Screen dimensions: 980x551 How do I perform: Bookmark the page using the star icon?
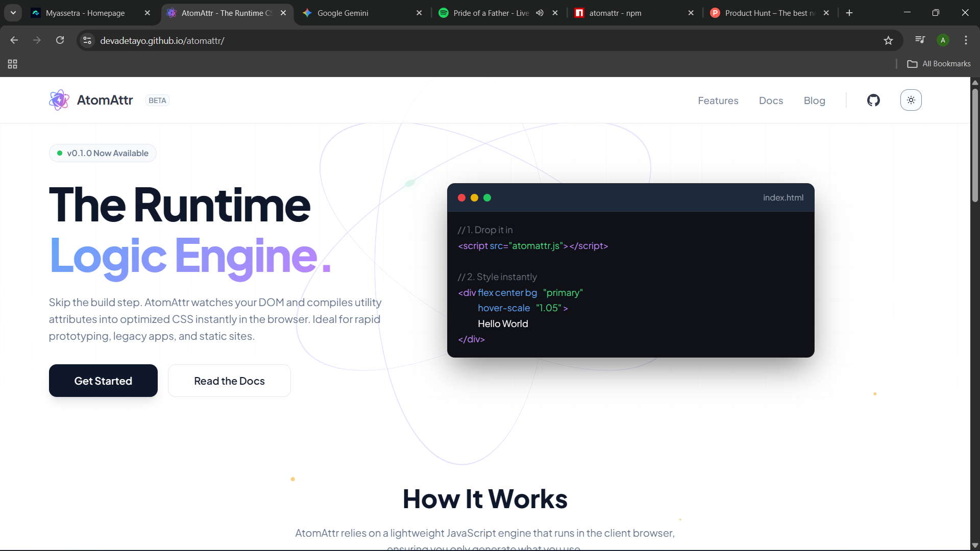(888, 40)
